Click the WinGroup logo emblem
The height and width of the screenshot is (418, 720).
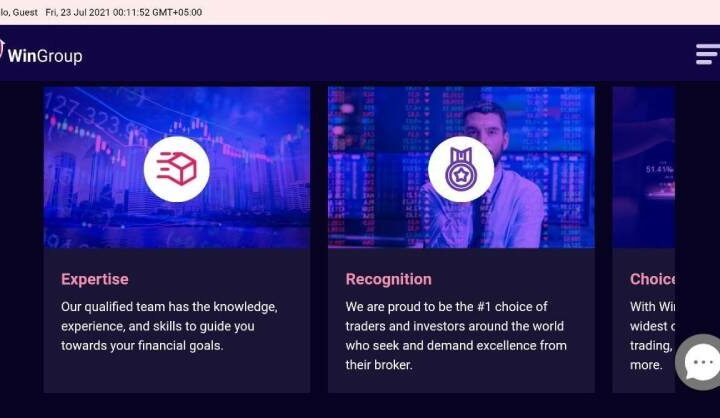[x=2, y=52]
